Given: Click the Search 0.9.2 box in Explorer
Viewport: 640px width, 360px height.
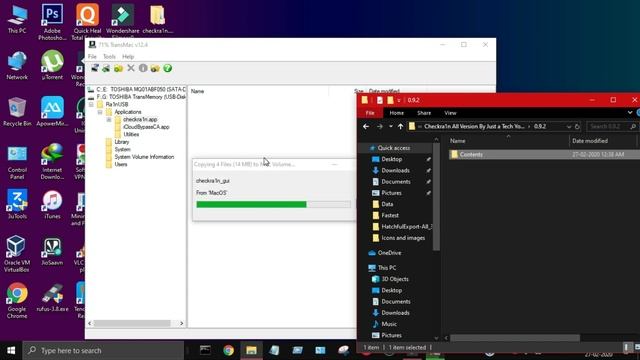Looking at the screenshot, I should coord(612,127).
